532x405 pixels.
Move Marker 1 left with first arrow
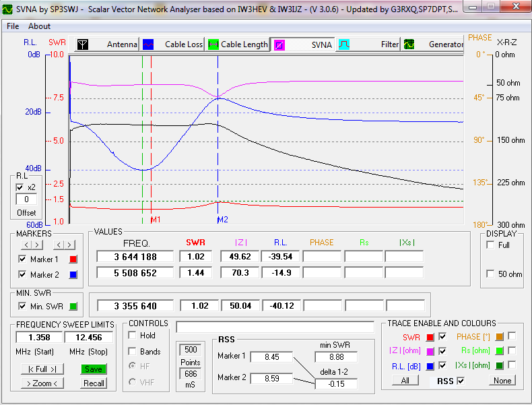(26, 245)
